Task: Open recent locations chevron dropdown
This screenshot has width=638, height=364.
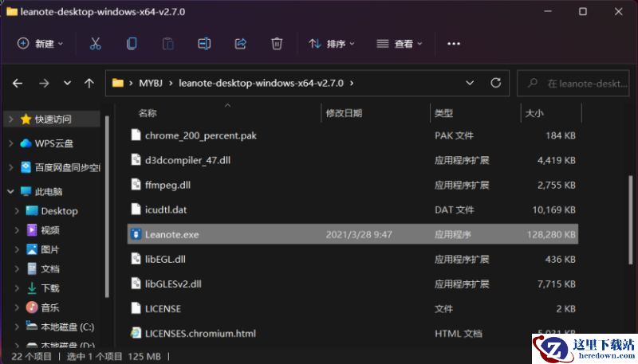Action: (67, 84)
